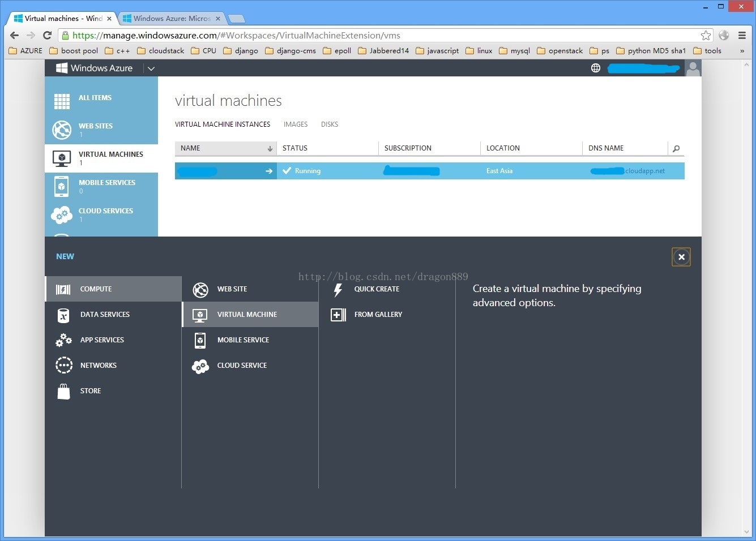Select Networks in the New menu
756x541 pixels.
[113, 366]
